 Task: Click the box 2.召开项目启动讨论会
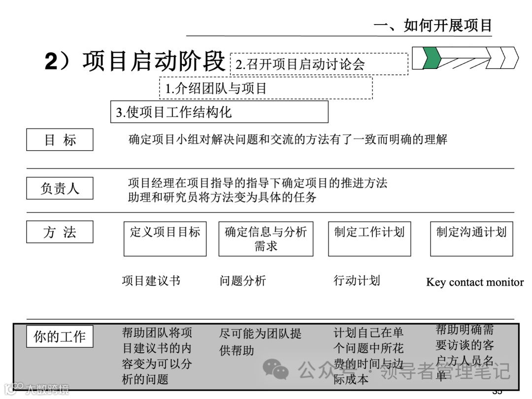coord(319,64)
